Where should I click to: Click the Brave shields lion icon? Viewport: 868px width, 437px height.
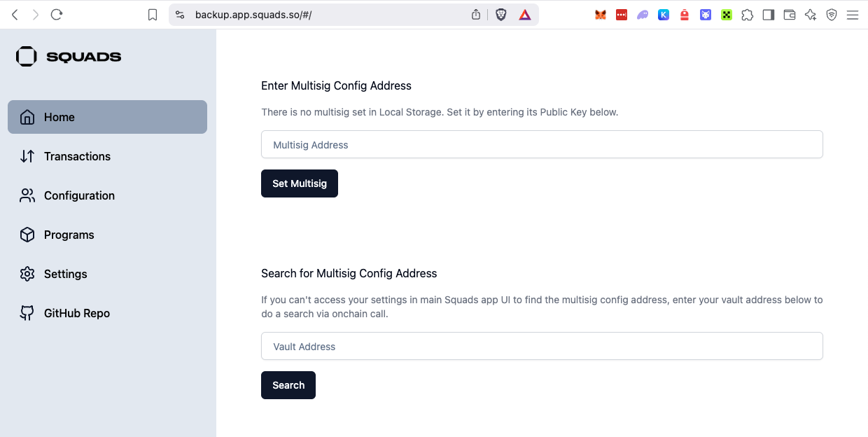tap(501, 15)
